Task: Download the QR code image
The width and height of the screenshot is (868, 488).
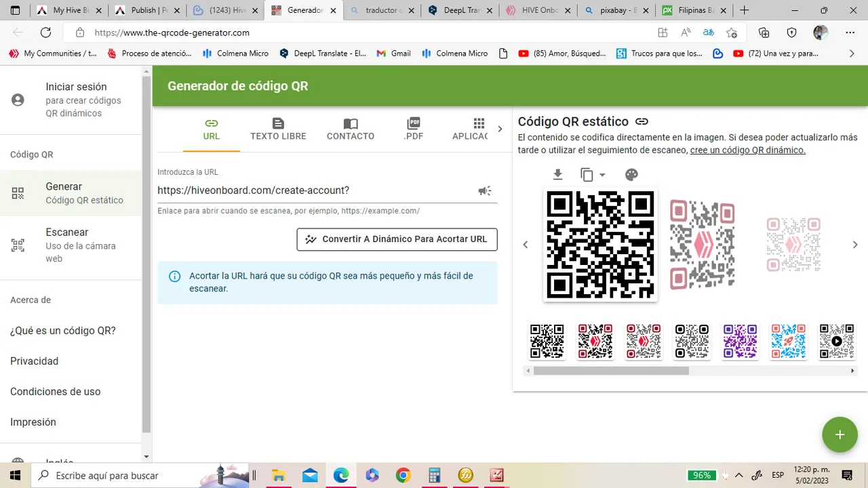Action: tap(557, 175)
